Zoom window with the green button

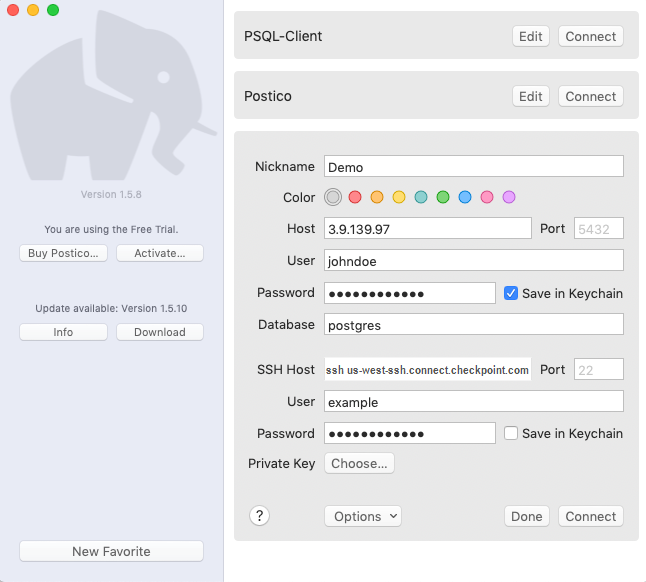(x=53, y=10)
